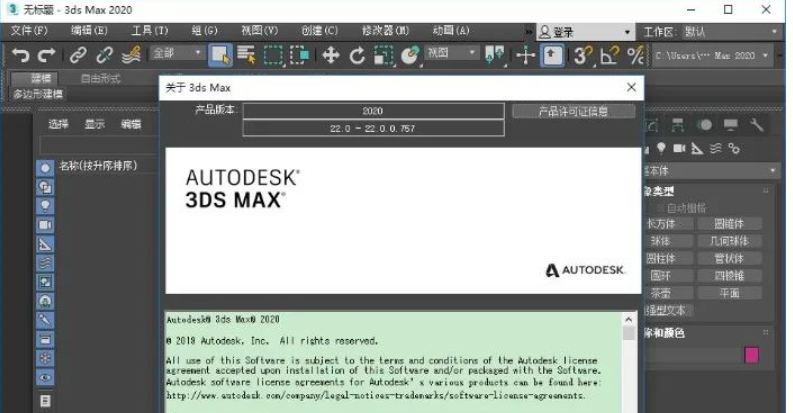The image size is (793, 413).
Task: Open the Utilities wrench tab
Action: [757, 124]
